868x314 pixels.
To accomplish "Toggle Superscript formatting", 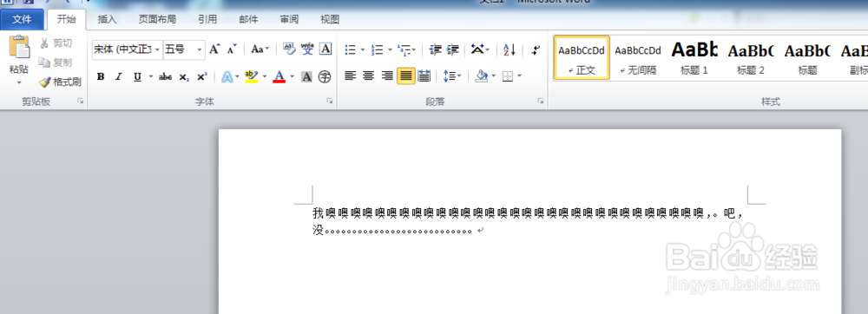I will click(202, 77).
